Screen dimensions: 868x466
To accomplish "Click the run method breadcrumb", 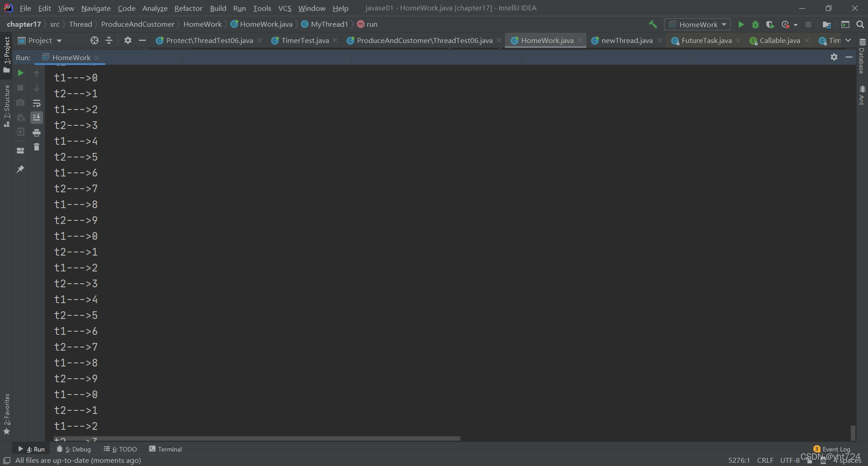I will point(367,24).
